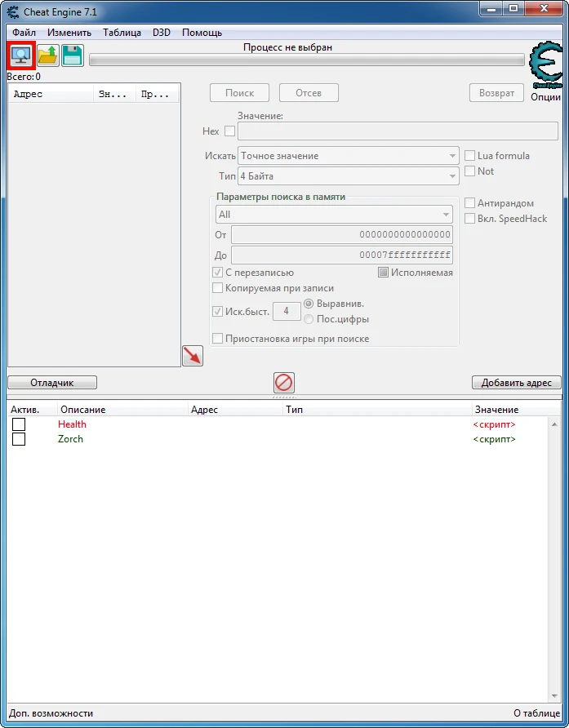Enable Копируемая при записи checkbox
The height and width of the screenshot is (728, 569).
point(217,288)
